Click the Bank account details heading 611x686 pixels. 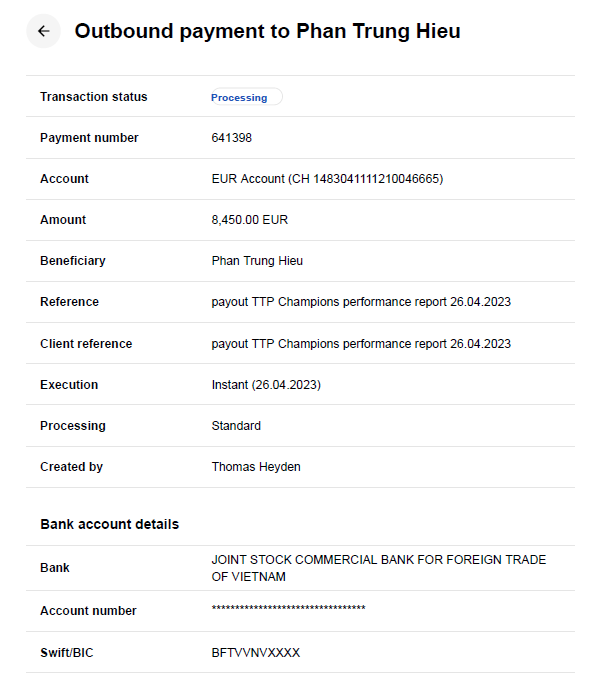click(110, 524)
